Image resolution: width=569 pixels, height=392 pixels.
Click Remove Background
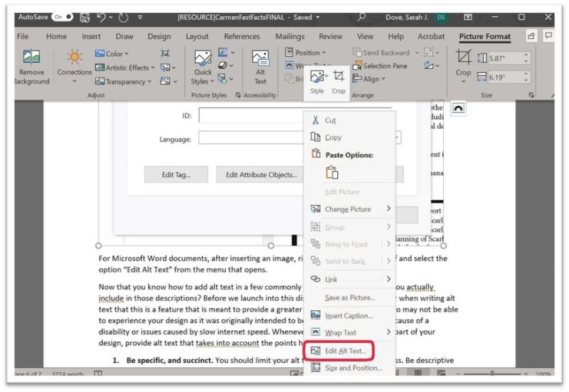pyautogui.click(x=31, y=67)
